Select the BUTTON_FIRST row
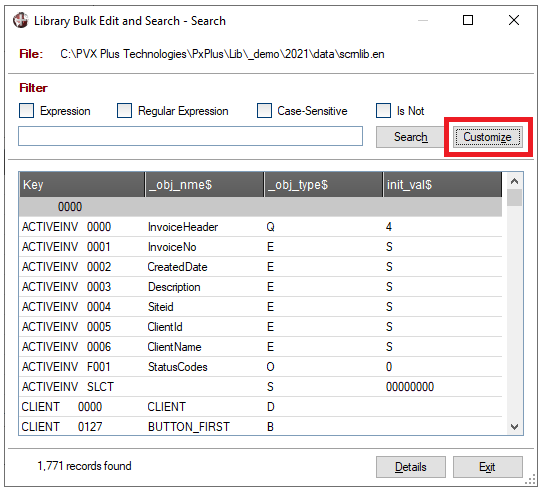 [x=260, y=427]
